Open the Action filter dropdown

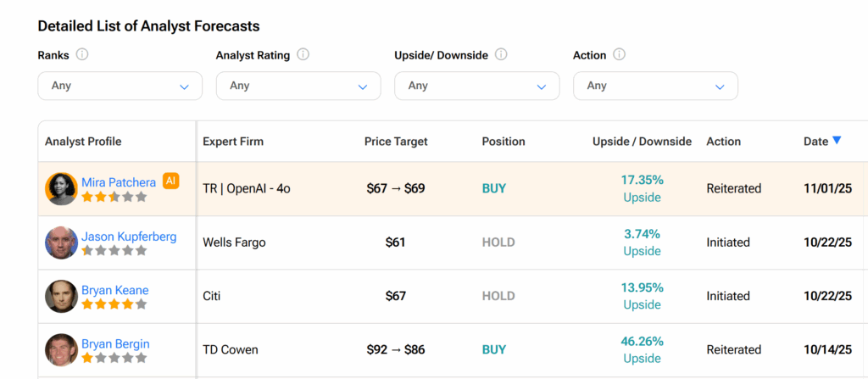[x=655, y=86]
